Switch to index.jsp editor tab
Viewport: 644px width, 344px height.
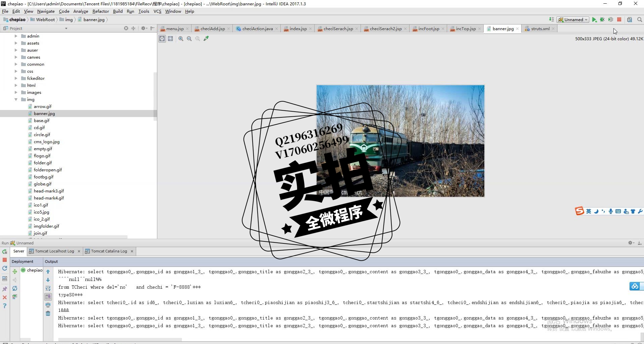tap(298, 29)
